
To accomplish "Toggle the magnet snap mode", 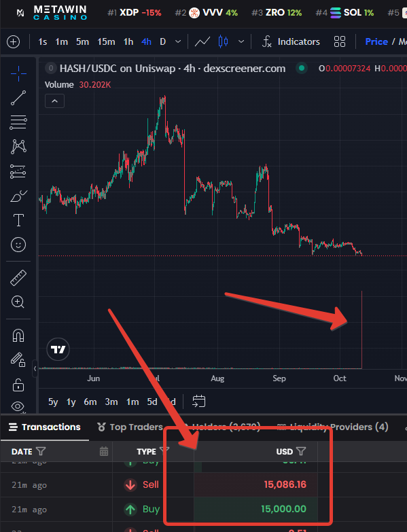I will 18,336.
